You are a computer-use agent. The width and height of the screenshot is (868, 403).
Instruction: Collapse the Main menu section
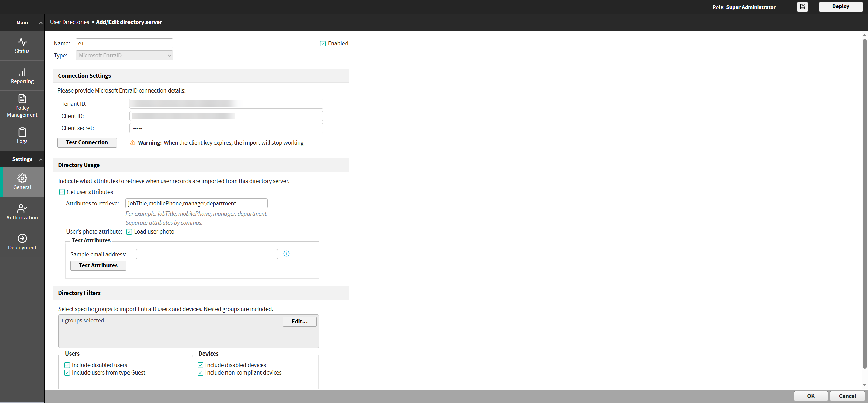(41, 23)
